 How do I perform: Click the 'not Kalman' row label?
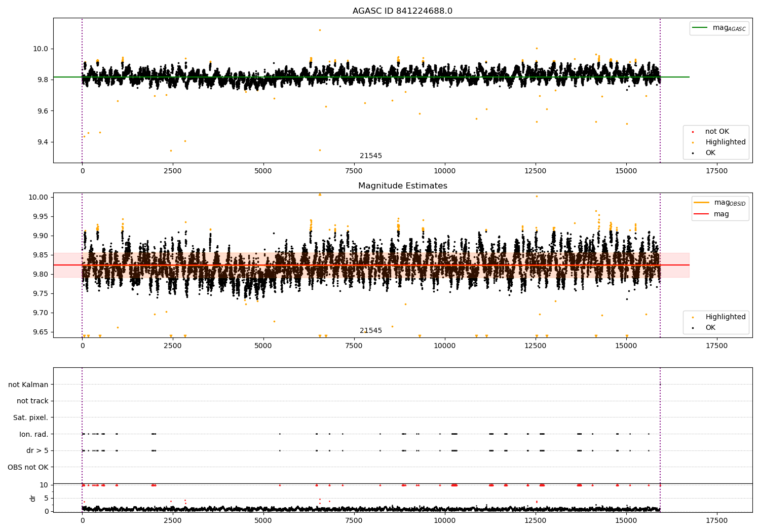tap(28, 385)
